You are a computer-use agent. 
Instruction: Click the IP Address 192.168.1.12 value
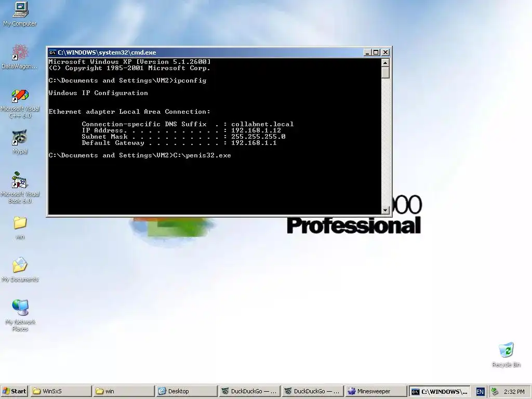pos(256,130)
